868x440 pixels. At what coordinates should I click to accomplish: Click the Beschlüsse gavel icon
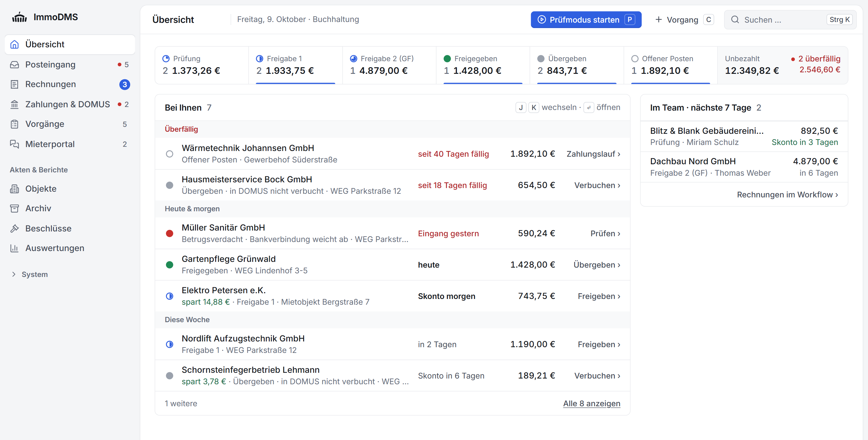(x=14, y=228)
